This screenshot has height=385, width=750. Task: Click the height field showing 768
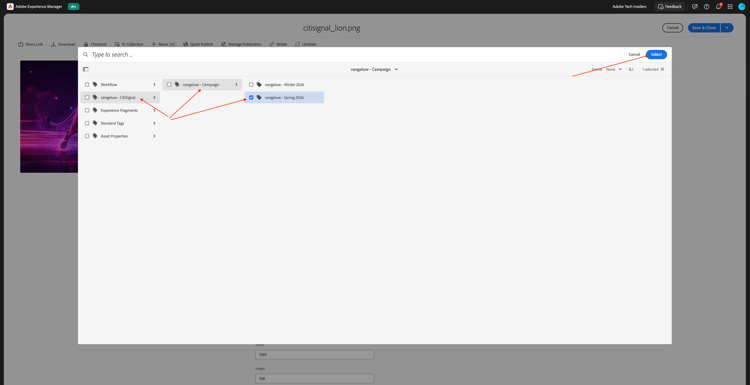tap(314, 379)
